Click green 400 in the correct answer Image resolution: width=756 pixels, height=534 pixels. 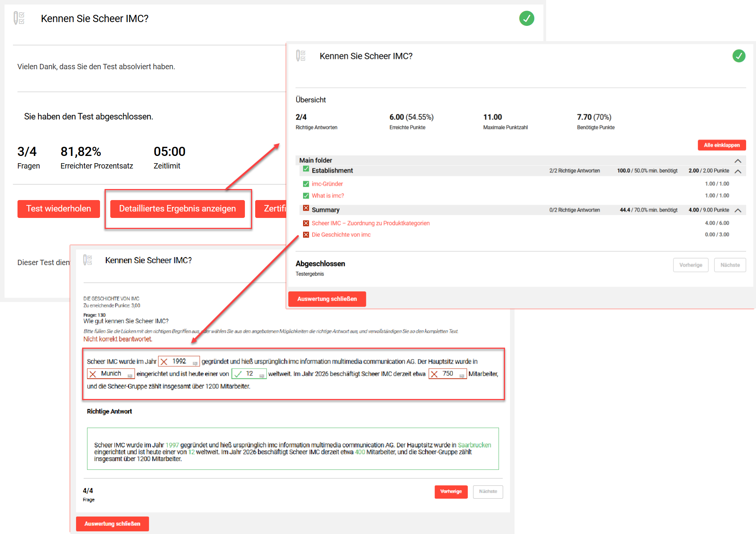(x=360, y=452)
